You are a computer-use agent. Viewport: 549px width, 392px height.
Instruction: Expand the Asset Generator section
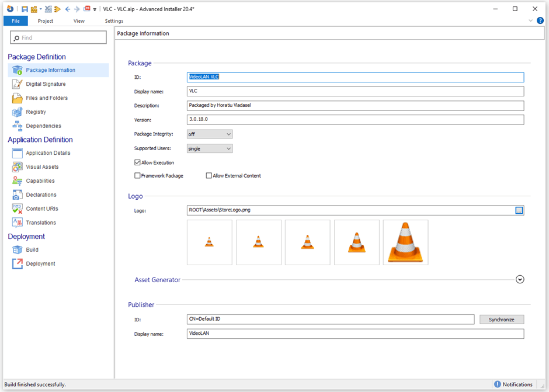(x=520, y=279)
